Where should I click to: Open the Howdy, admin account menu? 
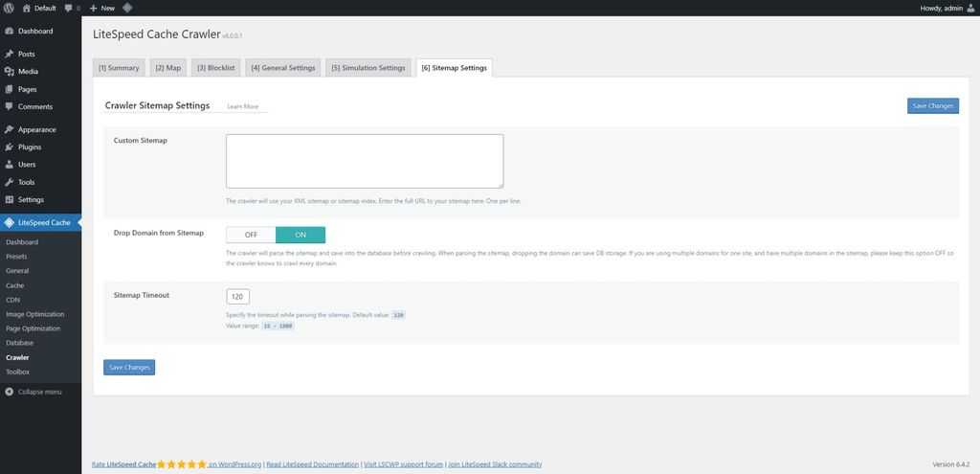947,8
